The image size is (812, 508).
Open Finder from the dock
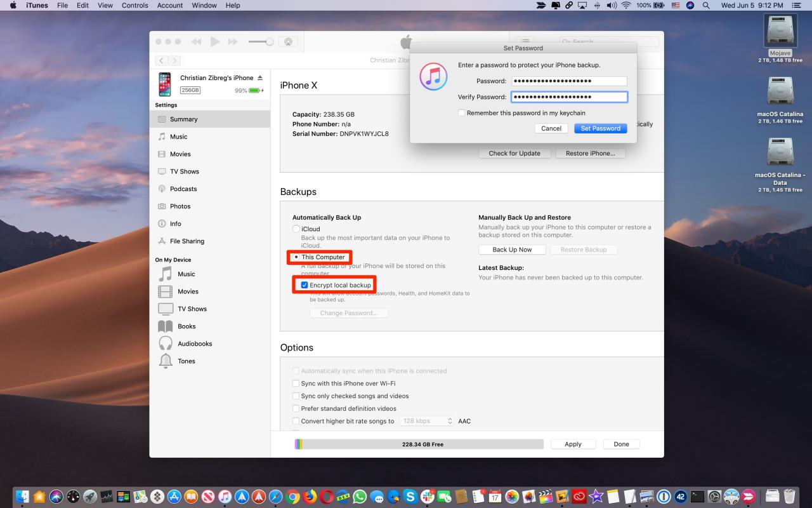[x=22, y=497]
